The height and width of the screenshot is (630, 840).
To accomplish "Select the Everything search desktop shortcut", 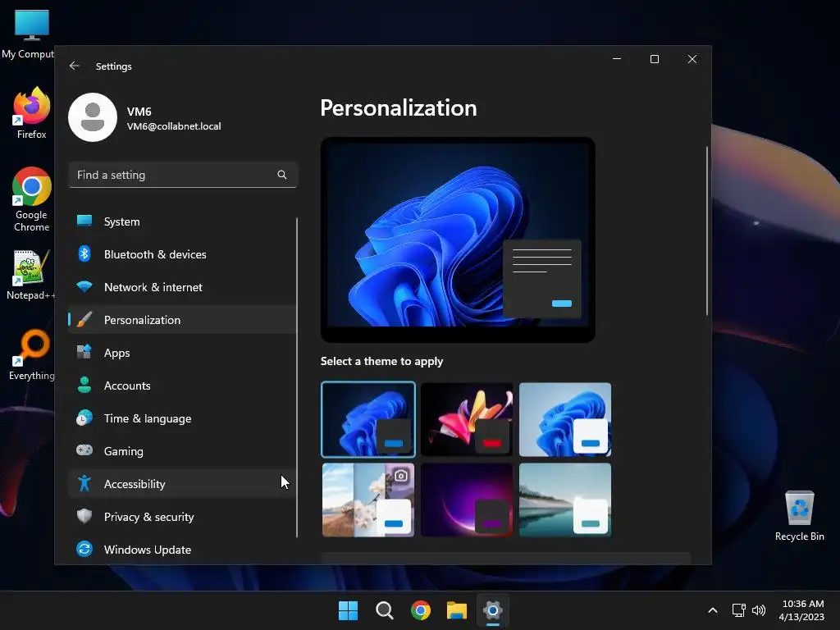I will [32, 355].
